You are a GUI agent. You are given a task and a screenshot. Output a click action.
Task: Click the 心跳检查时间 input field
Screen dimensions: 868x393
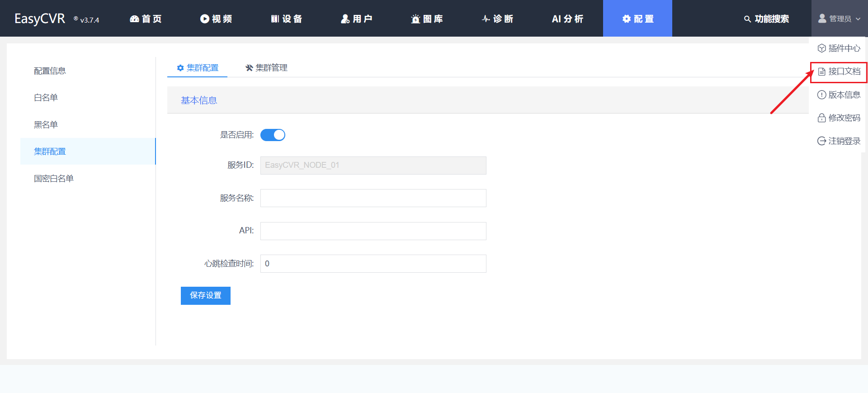[373, 264]
